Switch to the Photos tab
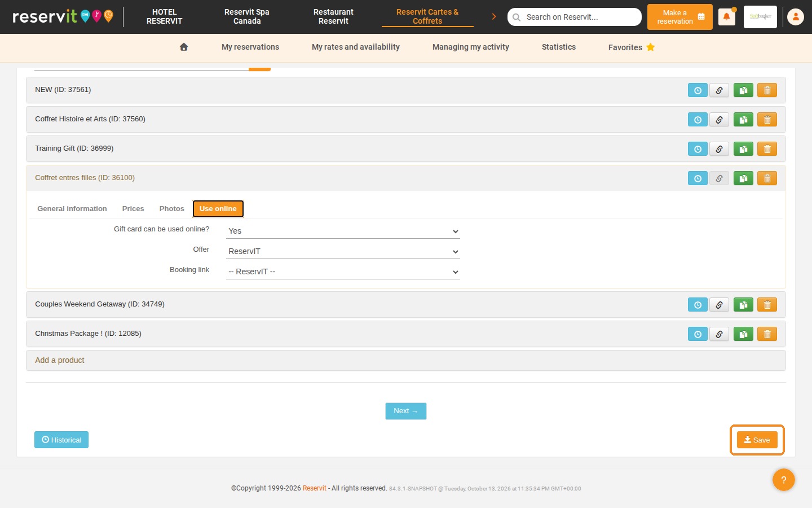 (172, 209)
